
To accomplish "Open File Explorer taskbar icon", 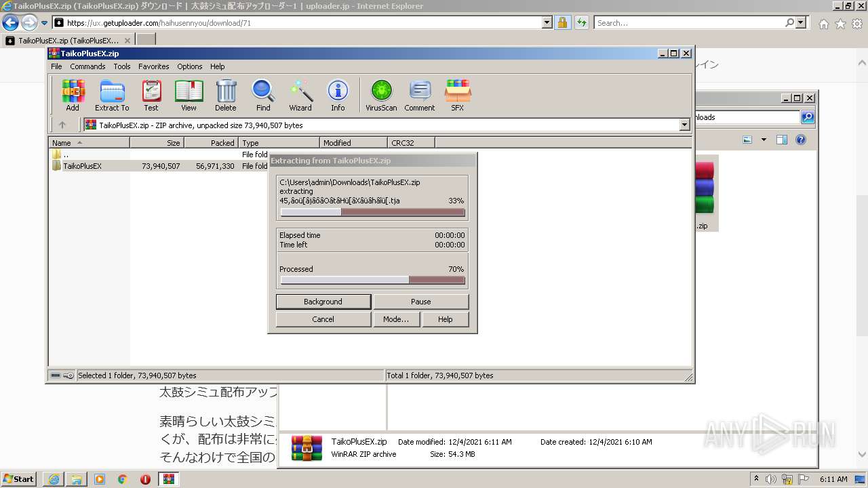I will [x=77, y=479].
